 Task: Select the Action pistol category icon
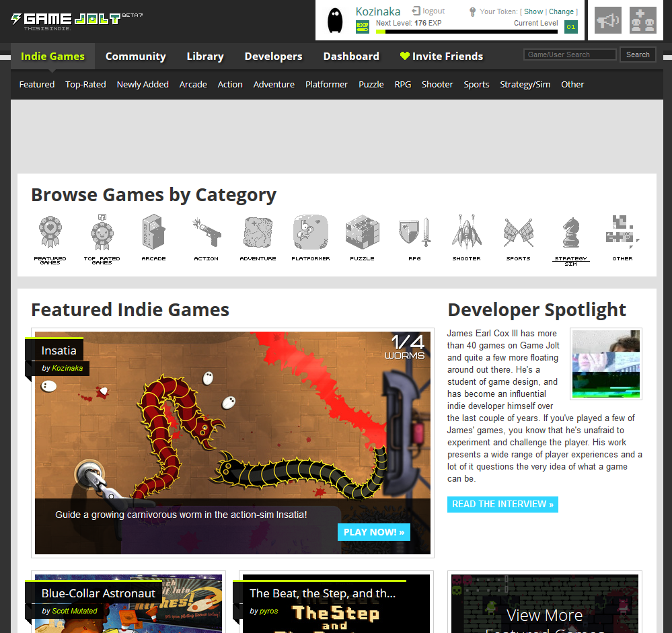click(x=206, y=232)
